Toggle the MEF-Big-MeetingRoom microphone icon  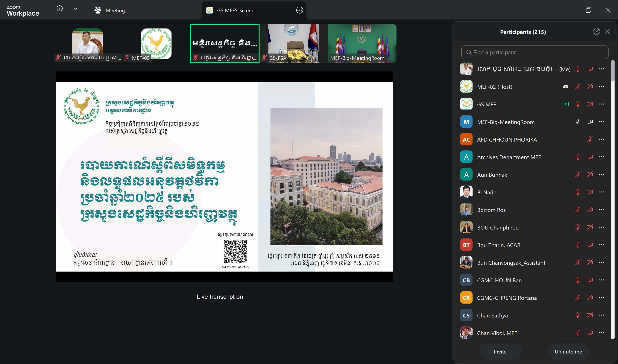577,122
